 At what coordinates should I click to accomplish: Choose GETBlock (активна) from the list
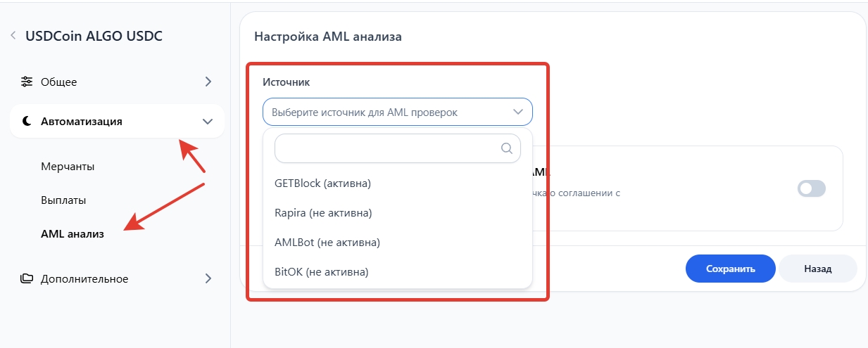tap(322, 183)
